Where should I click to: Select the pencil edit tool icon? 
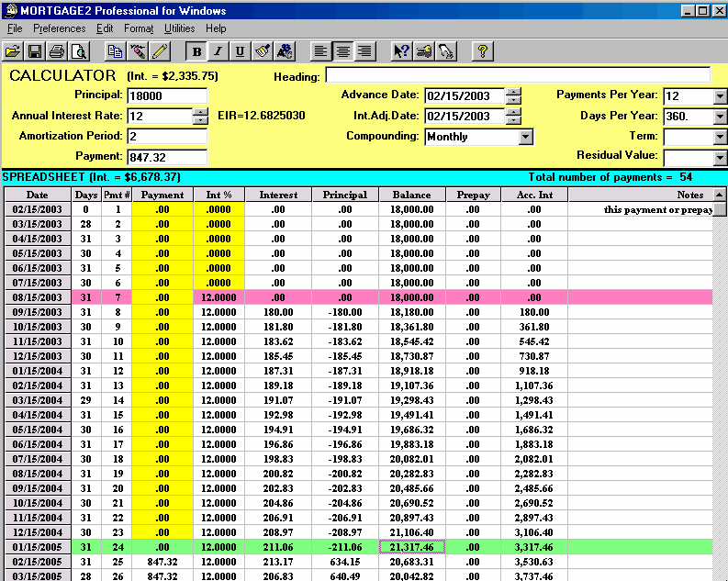tap(160, 51)
